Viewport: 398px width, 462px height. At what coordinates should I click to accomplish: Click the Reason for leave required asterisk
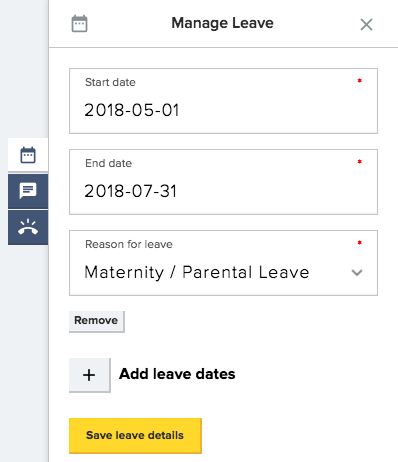click(x=360, y=243)
